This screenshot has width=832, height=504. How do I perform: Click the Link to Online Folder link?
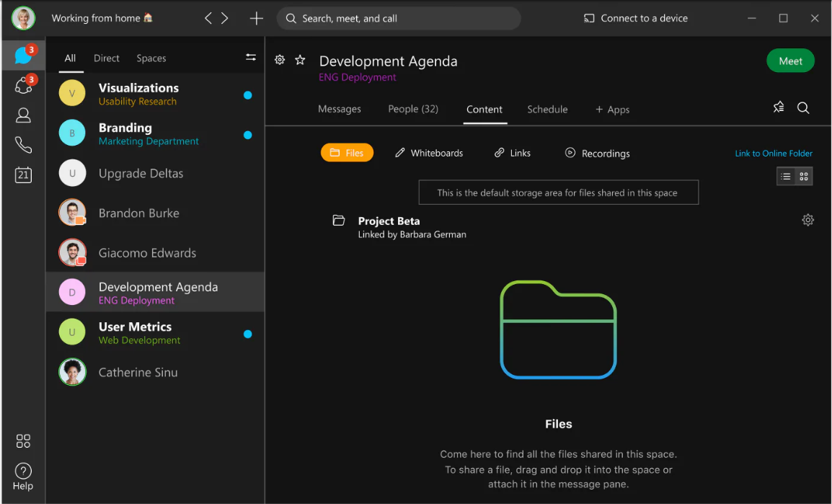coord(774,153)
